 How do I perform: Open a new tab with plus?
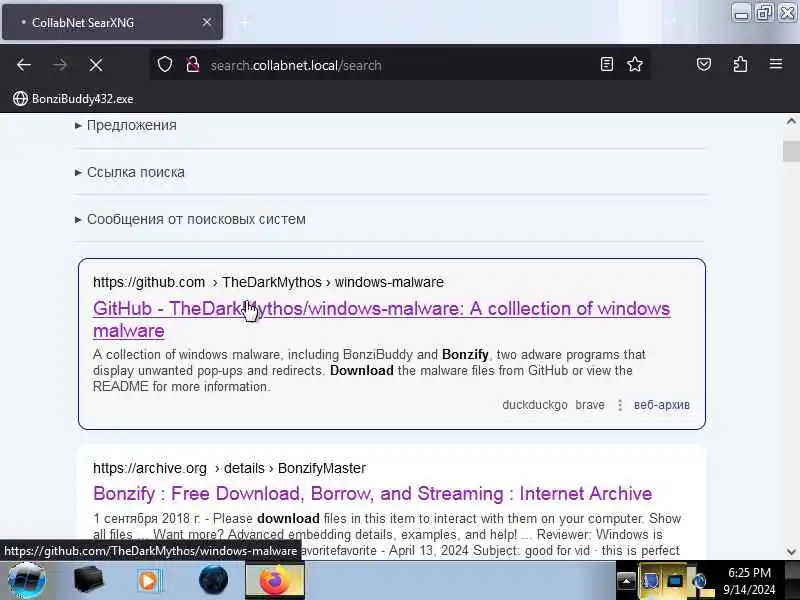coord(244,22)
